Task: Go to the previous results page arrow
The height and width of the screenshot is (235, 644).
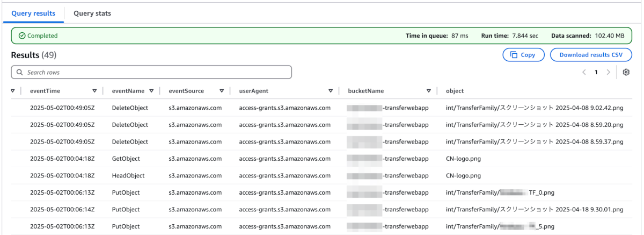Action: (584, 72)
